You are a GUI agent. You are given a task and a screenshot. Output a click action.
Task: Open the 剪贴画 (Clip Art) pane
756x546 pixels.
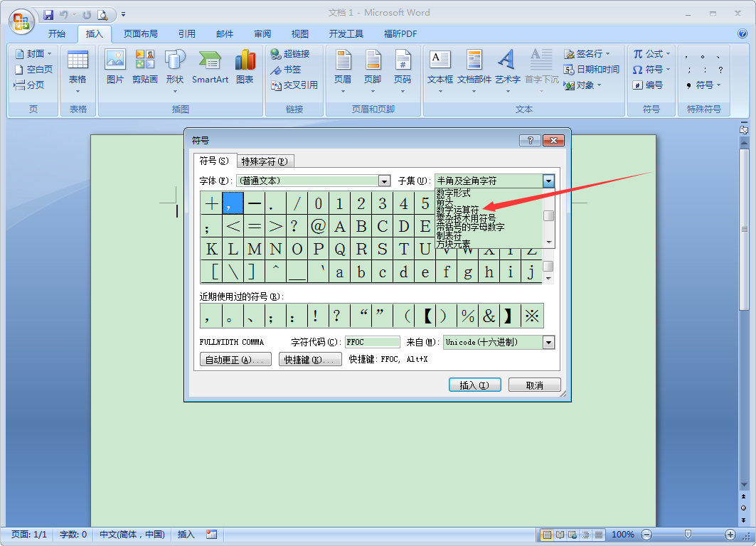click(x=144, y=68)
